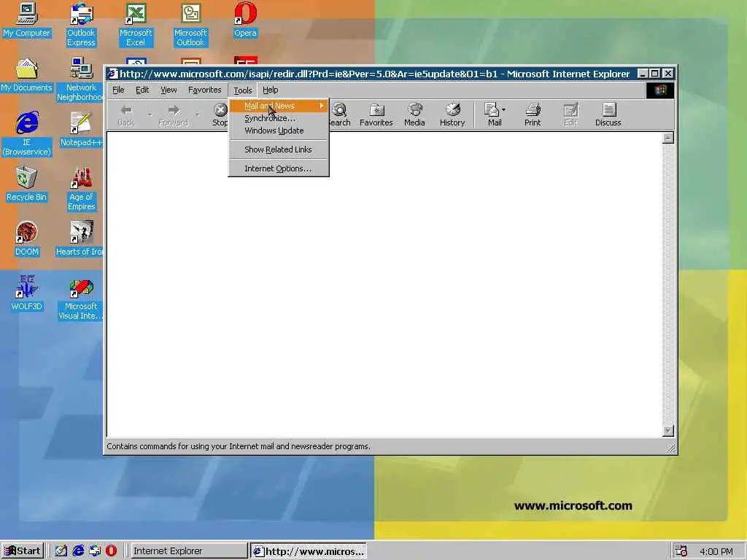Select Microsoft Excel desktop shortcut
This screenshot has height=560, width=747.
pyautogui.click(x=136, y=25)
